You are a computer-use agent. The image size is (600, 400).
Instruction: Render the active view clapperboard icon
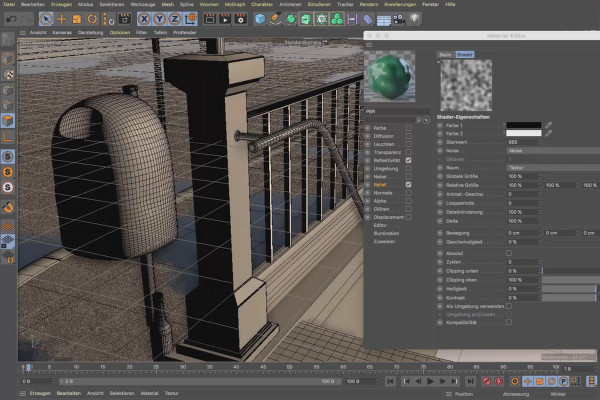pyautogui.click(x=210, y=19)
